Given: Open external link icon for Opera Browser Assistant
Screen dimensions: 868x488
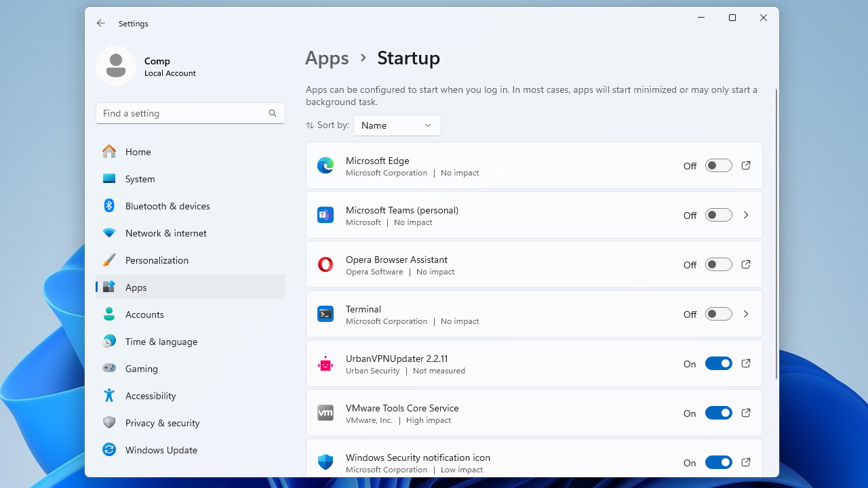Looking at the screenshot, I should (746, 264).
